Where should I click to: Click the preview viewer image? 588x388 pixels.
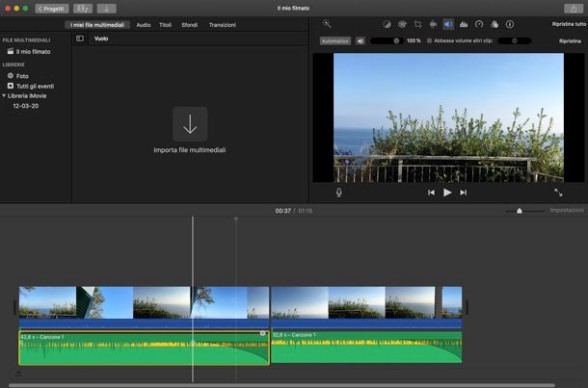pos(448,117)
